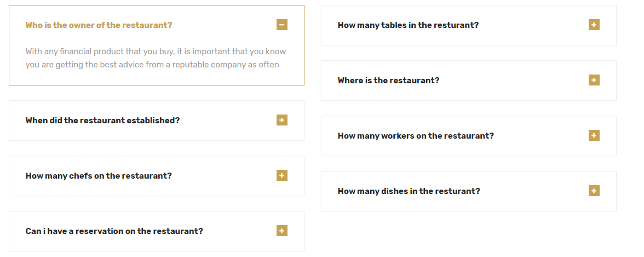Click plus icon next to reservation question
Screen dimensions: 644x257
coord(282,231)
